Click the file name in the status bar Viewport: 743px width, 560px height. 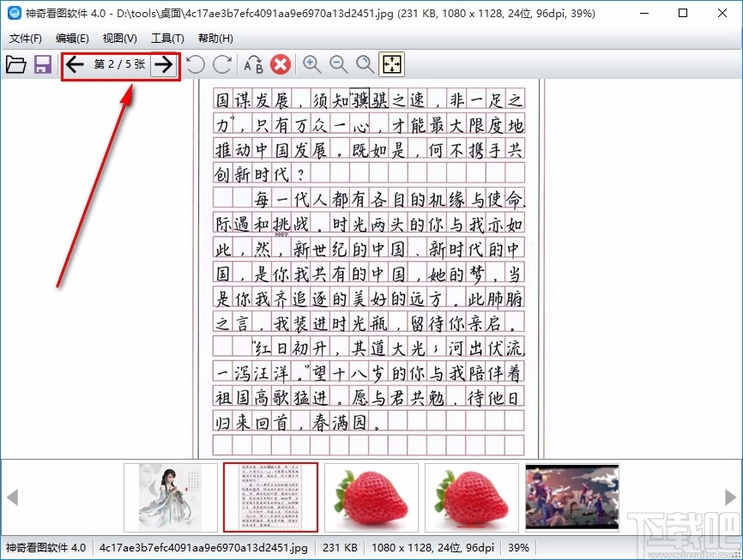pyautogui.click(x=203, y=548)
